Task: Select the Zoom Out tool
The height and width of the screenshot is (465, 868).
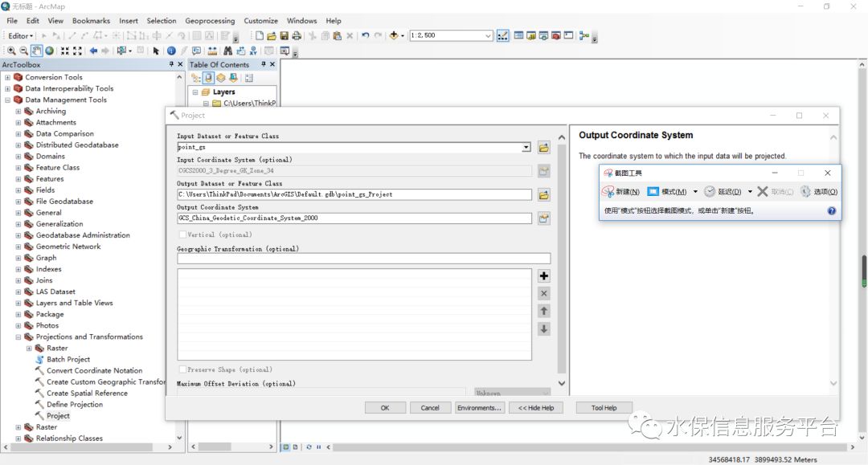Action: [x=24, y=51]
